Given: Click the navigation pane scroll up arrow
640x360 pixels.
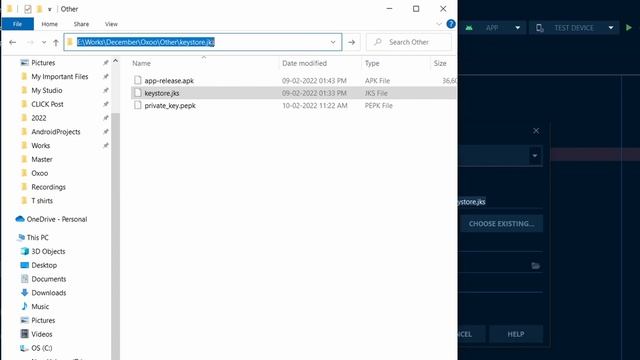Looking at the screenshot, I should (x=116, y=61).
